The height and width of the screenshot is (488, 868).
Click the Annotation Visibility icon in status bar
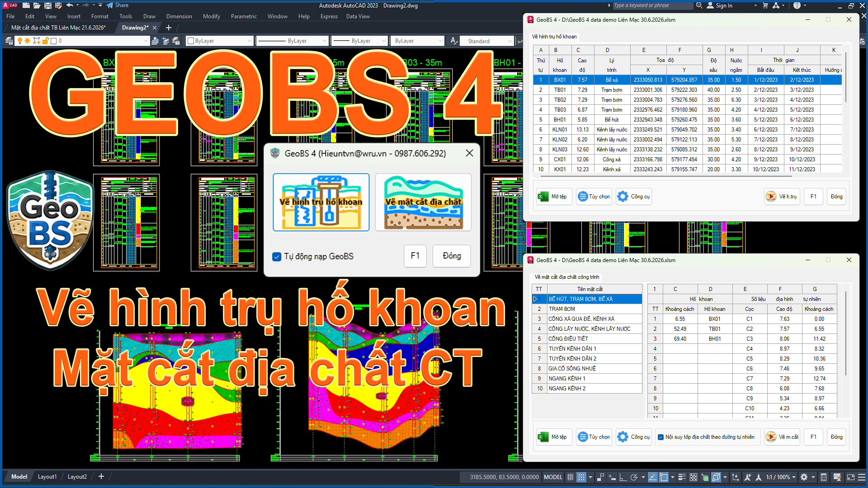[x=747, y=477]
